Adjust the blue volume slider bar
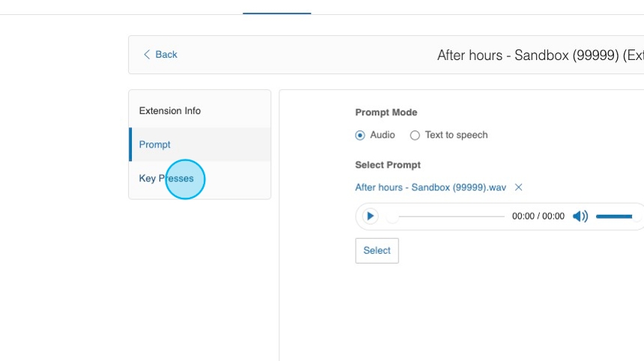Screen dimensions: 644x361 (x=614, y=216)
